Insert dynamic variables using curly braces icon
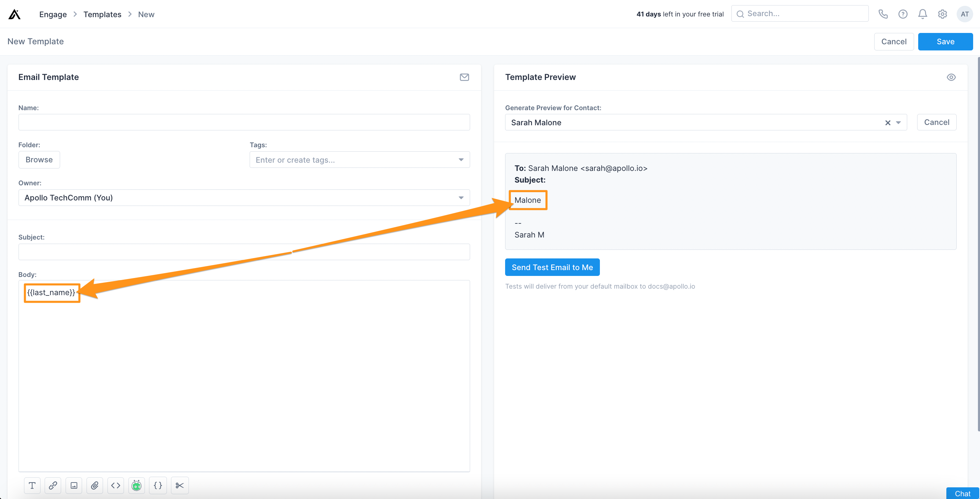Screen dimensions: 980x499 [x=158, y=485]
